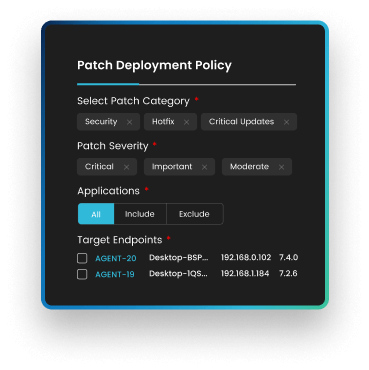Click the Patch Deployment Policy heading
This screenshot has height=370, width=369.
coord(154,66)
